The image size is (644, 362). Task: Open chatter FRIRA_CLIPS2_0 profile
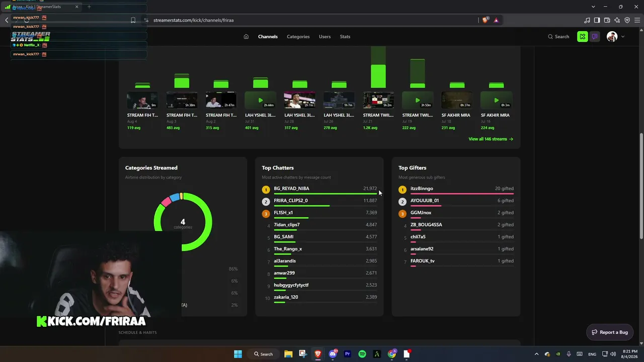point(291,201)
